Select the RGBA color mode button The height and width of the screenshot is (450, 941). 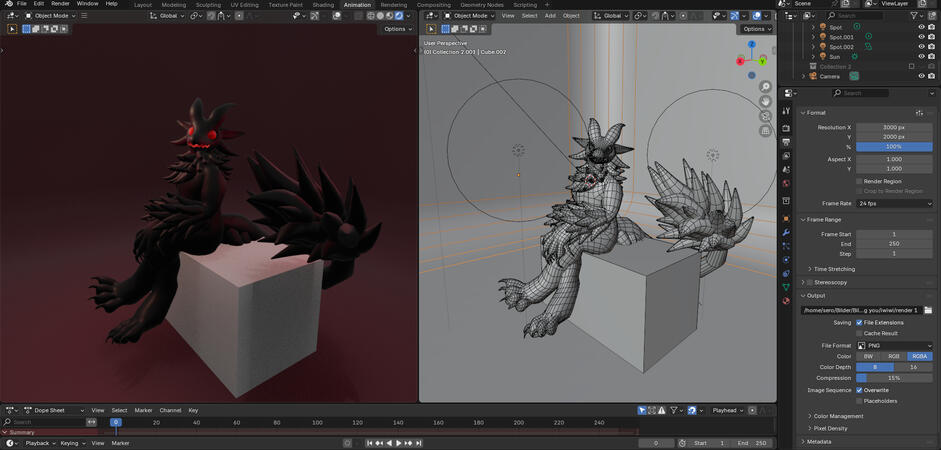[x=919, y=356]
